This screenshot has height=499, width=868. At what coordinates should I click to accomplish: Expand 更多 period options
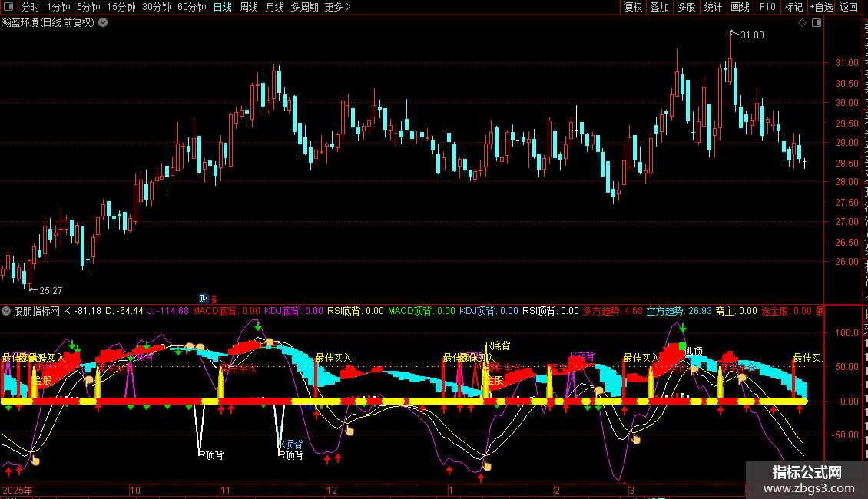(x=337, y=8)
